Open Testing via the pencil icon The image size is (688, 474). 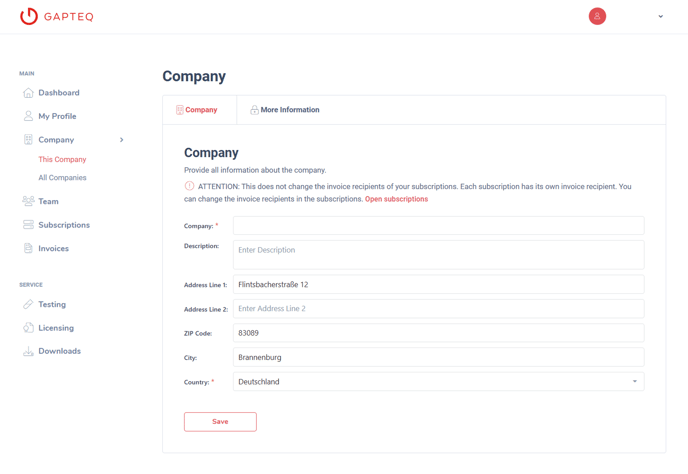[x=28, y=304]
